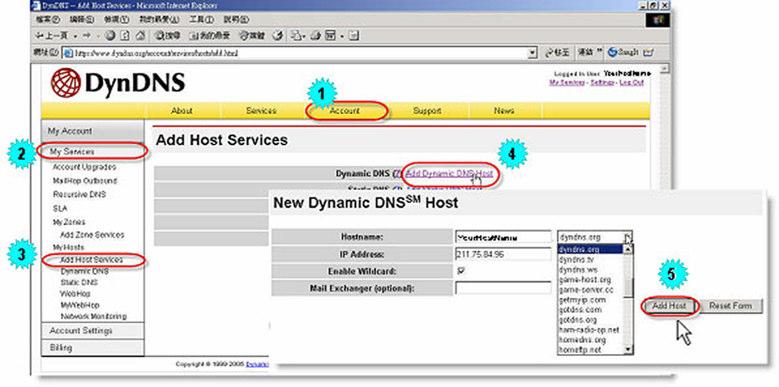Viewport: 779px width, 387px height.
Task: Click the My Services link at top right
Action: 567,82
